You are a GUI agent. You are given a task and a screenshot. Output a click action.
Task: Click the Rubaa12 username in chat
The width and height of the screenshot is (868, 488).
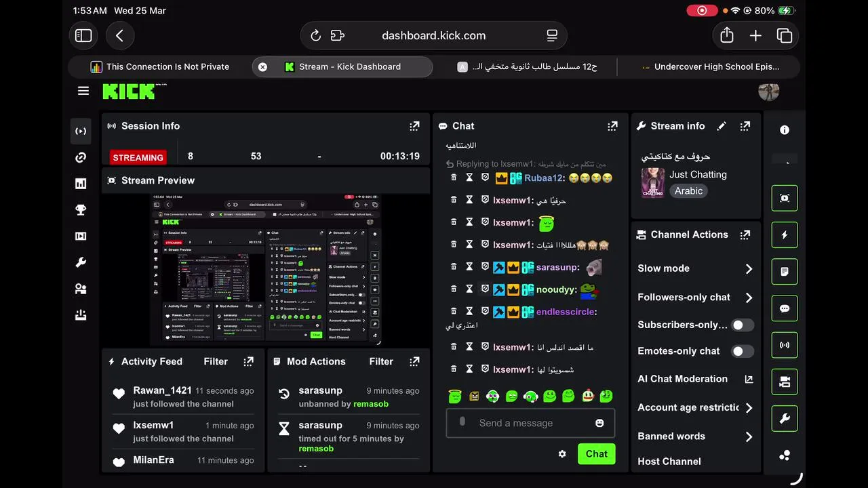[544, 178]
